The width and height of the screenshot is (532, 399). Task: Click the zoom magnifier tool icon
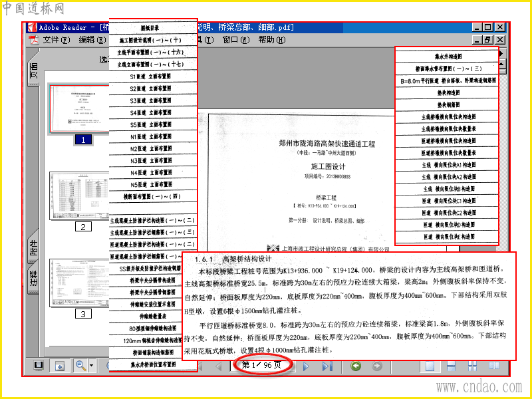(80, 366)
